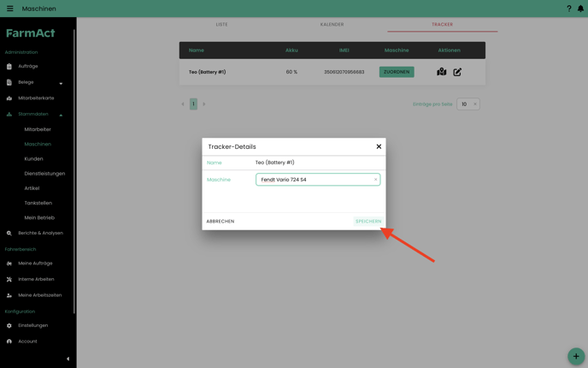Switch to the Kalender tab
This screenshot has width=588, height=368.
[x=332, y=25]
